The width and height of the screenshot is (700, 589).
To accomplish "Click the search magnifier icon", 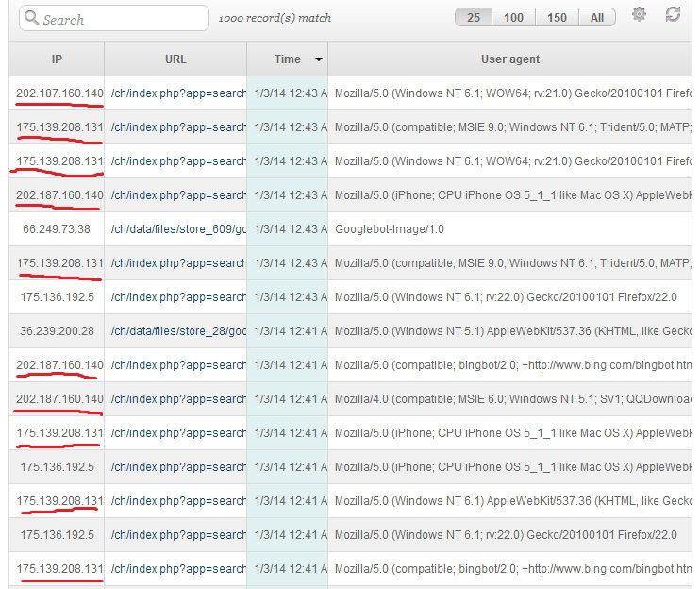I will (x=31, y=18).
